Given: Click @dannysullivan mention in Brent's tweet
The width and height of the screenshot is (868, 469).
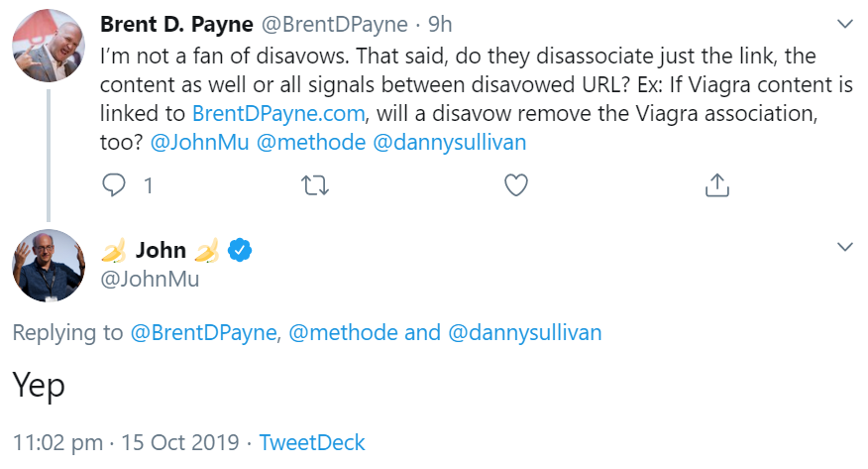Looking at the screenshot, I should pyautogui.click(x=449, y=142).
